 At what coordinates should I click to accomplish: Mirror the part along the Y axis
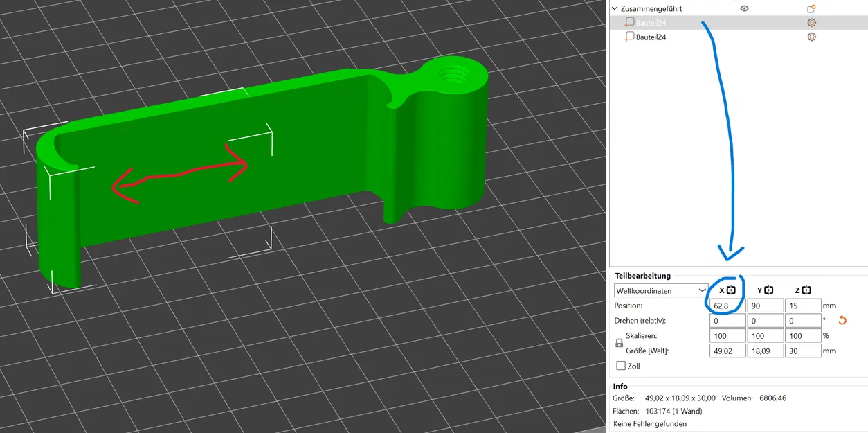coord(768,290)
